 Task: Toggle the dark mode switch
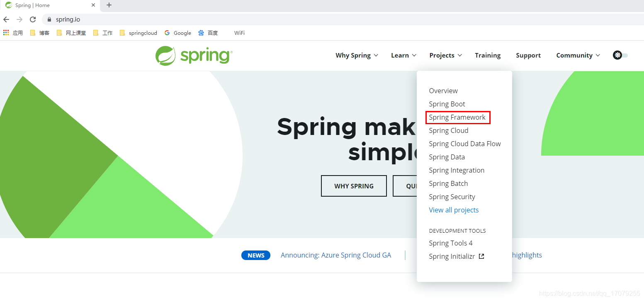click(x=620, y=55)
